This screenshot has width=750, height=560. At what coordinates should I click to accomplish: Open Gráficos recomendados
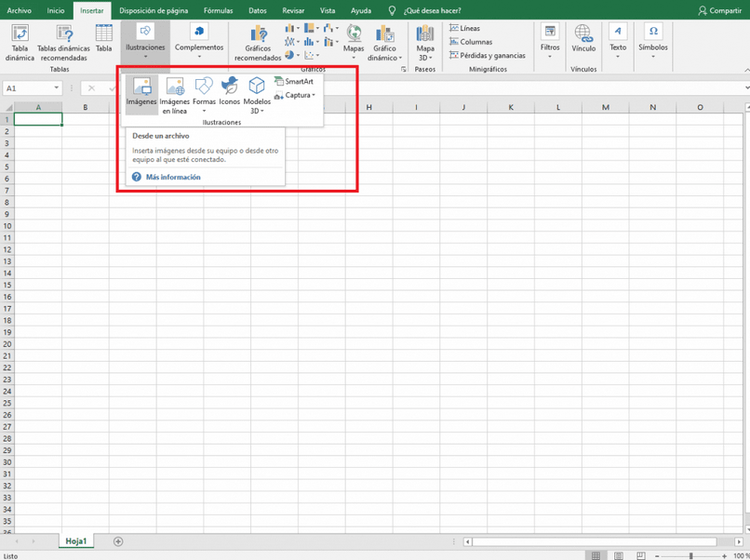pos(258,44)
